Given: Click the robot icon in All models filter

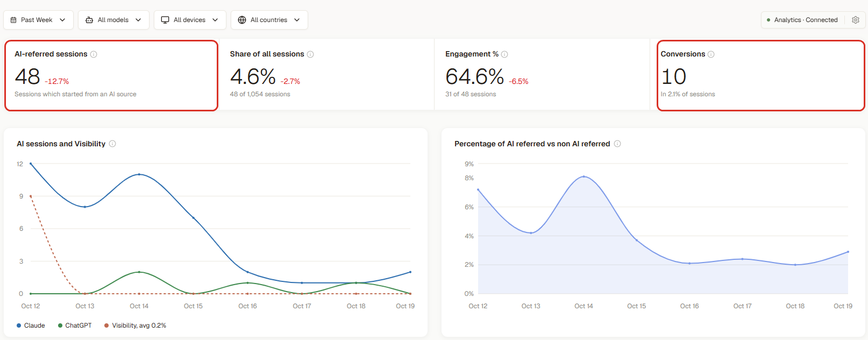Looking at the screenshot, I should point(89,20).
